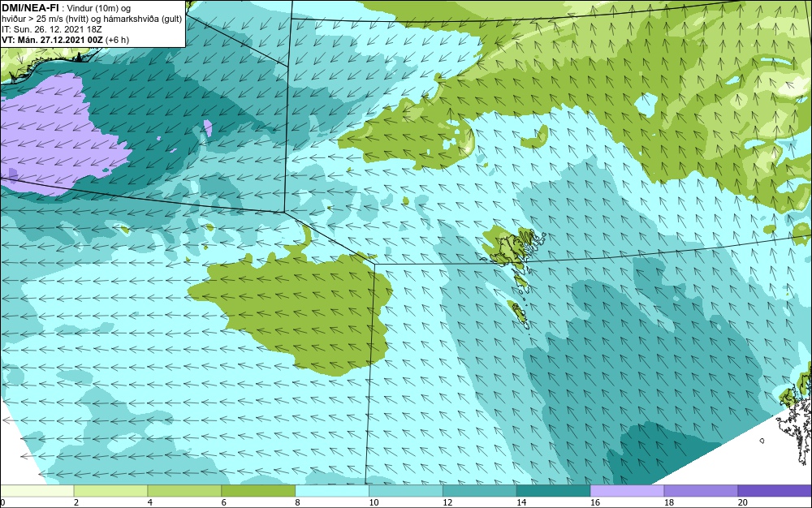812x508 pixels.
Task: Click the 10–12 m/s turquoise swatch
Action: (x=406, y=491)
